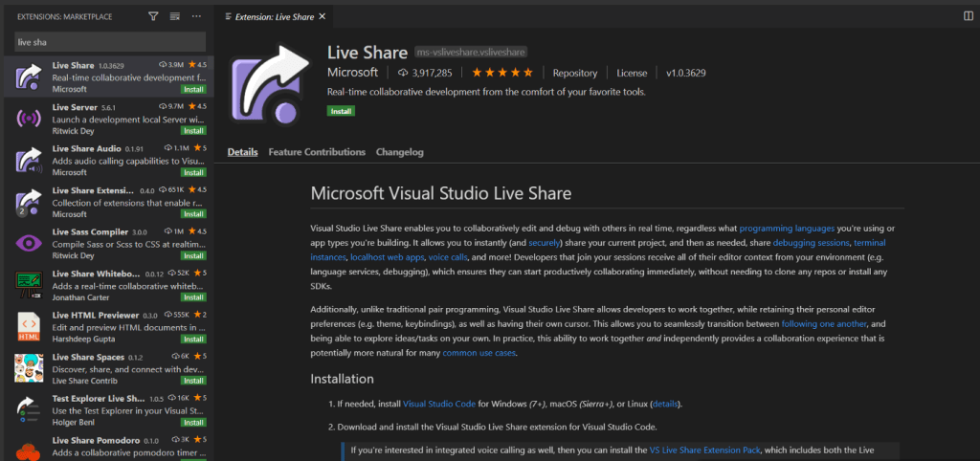This screenshot has height=461, width=980.
Task: Click the Live Share Whiteboard icon
Action: point(29,285)
